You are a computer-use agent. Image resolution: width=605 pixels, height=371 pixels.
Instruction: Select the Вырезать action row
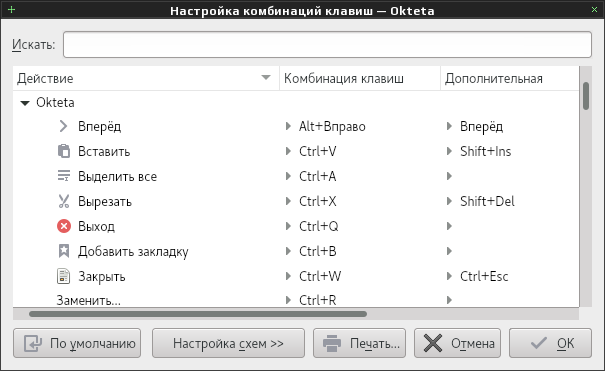pyautogui.click(x=296, y=201)
